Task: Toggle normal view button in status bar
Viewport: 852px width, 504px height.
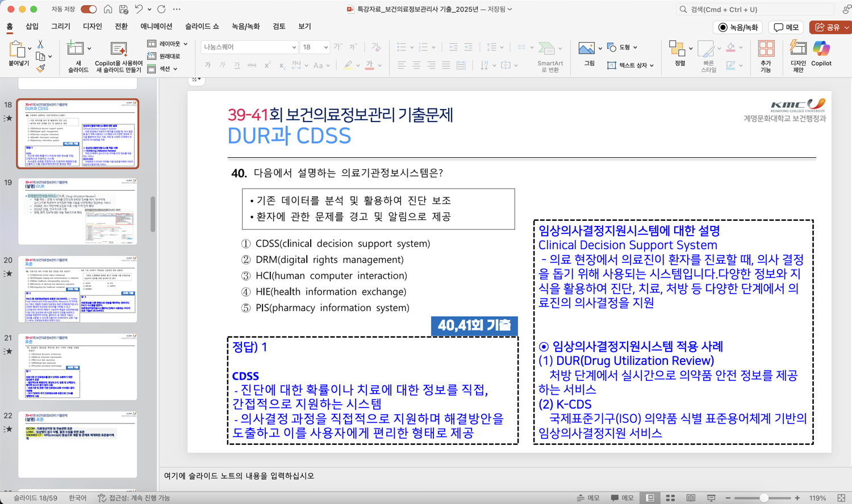Action: tap(650, 498)
